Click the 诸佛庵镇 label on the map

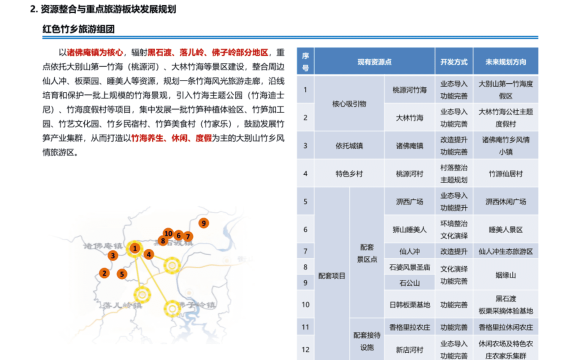(103, 246)
